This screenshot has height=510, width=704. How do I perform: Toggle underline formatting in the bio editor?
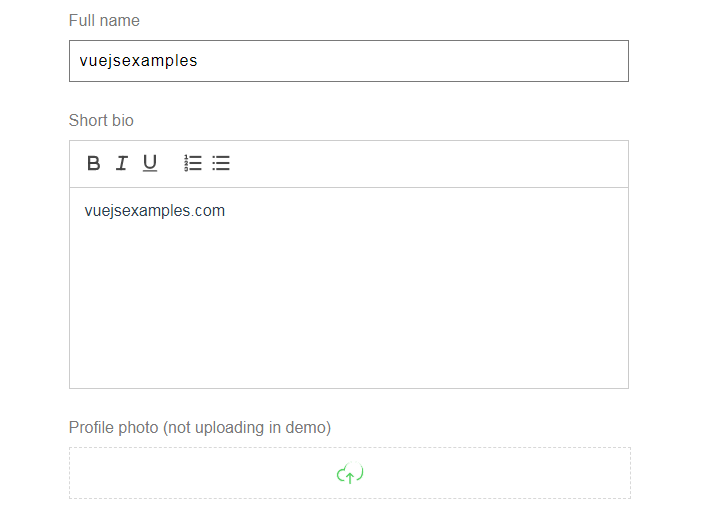150,163
